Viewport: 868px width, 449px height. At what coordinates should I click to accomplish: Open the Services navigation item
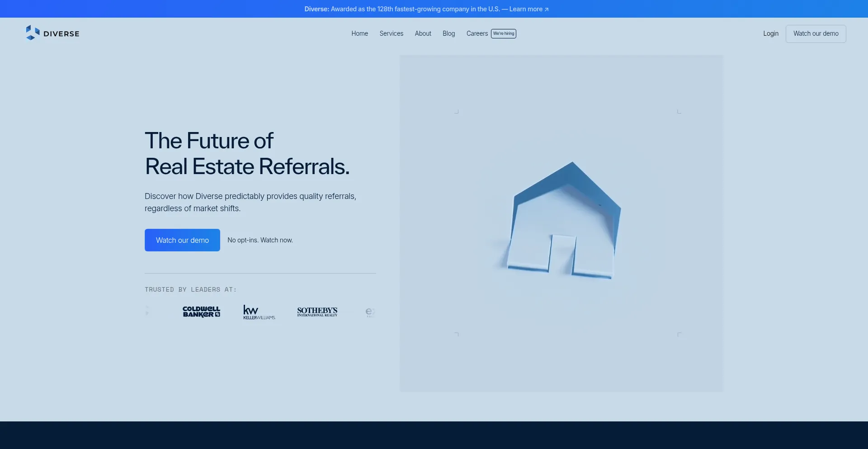click(391, 33)
